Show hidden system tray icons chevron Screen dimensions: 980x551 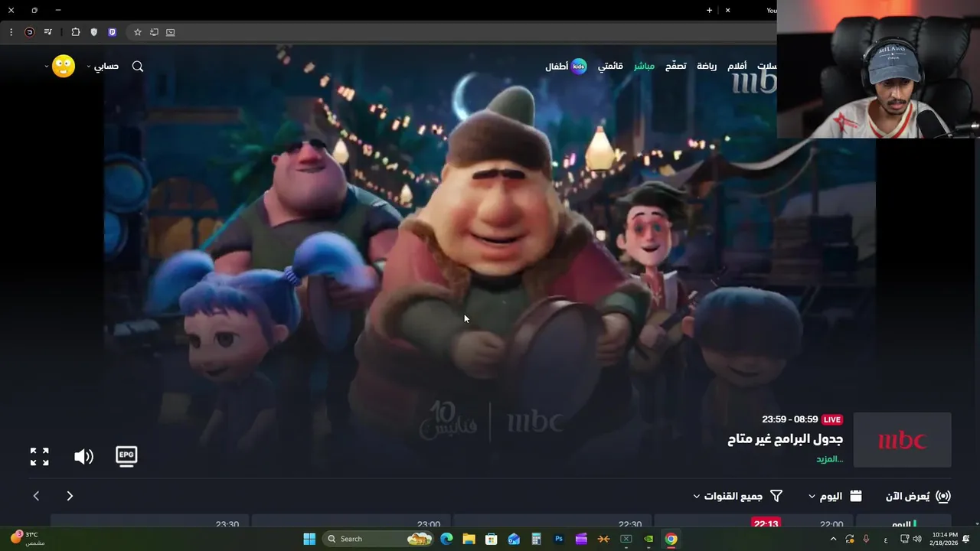pyautogui.click(x=833, y=540)
